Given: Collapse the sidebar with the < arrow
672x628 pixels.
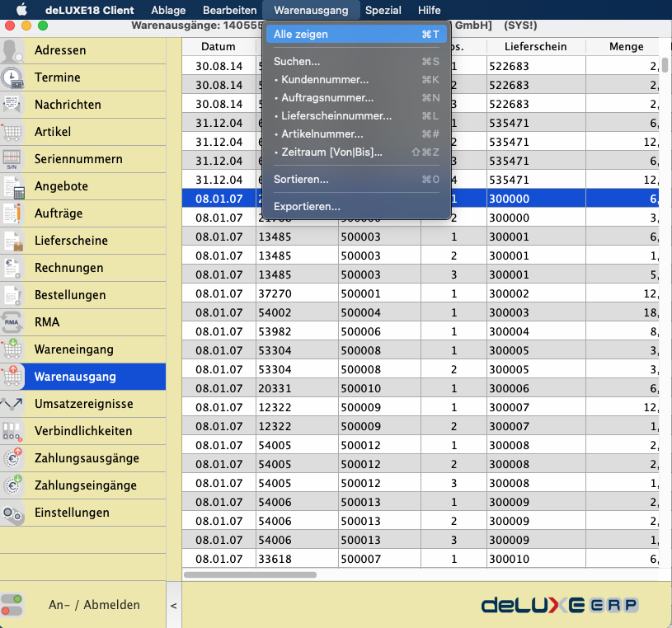Looking at the screenshot, I should tap(173, 606).
